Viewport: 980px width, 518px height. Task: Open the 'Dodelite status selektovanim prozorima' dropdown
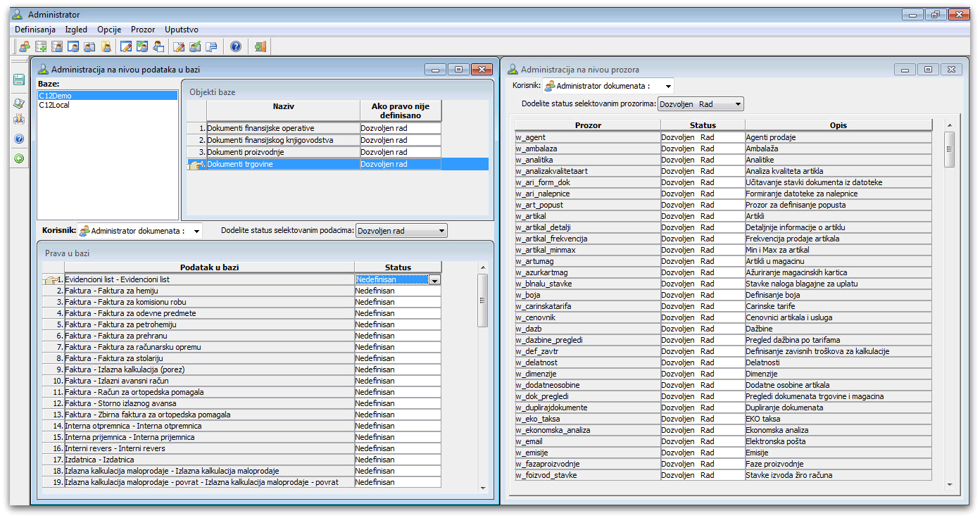737,104
